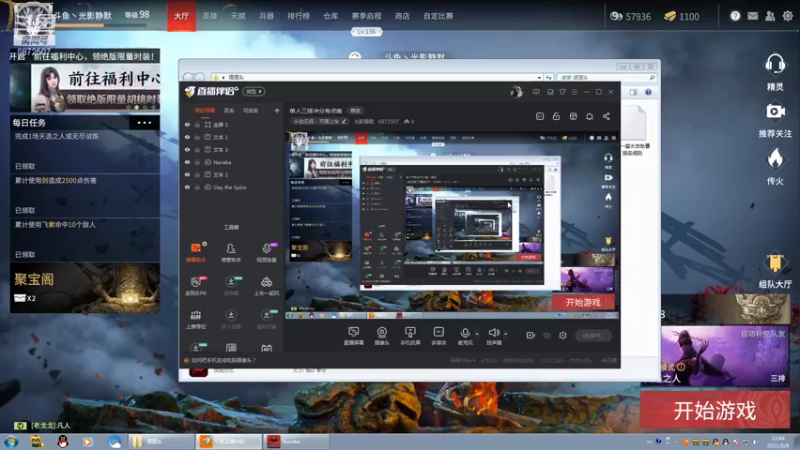800x450 pixels.
Task: Open the funnel filter menu in streaming title bar
Action: pos(562,92)
